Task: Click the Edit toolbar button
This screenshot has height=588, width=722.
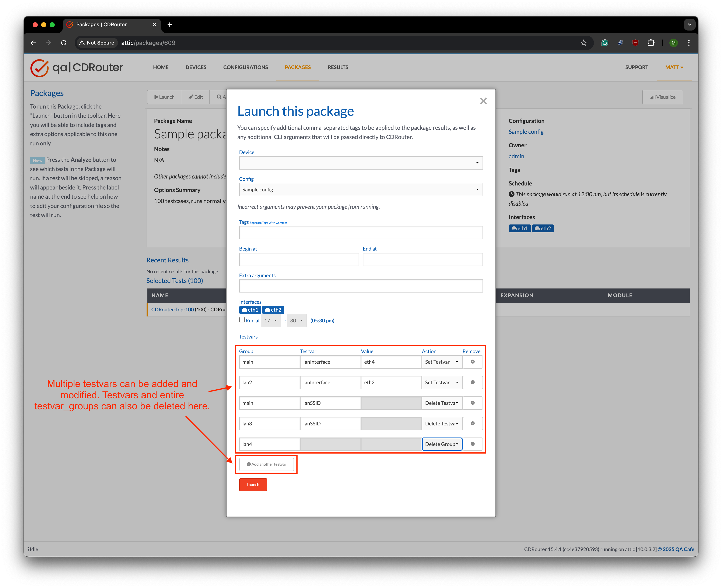Action: coord(196,97)
